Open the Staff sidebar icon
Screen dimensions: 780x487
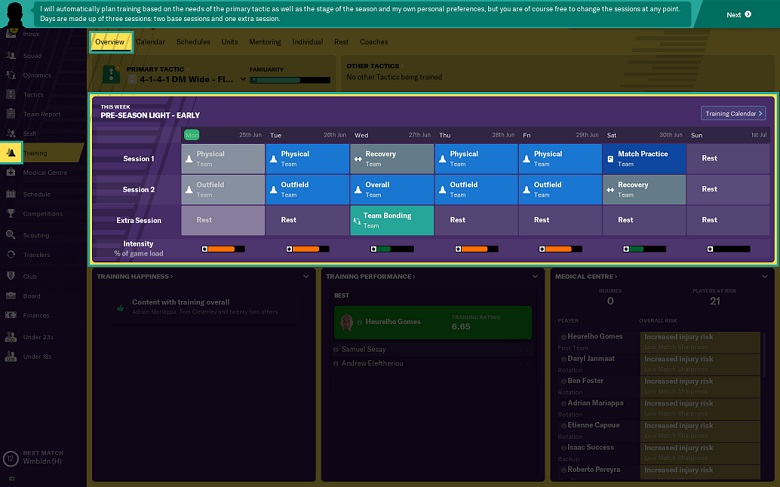coord(11,133)
